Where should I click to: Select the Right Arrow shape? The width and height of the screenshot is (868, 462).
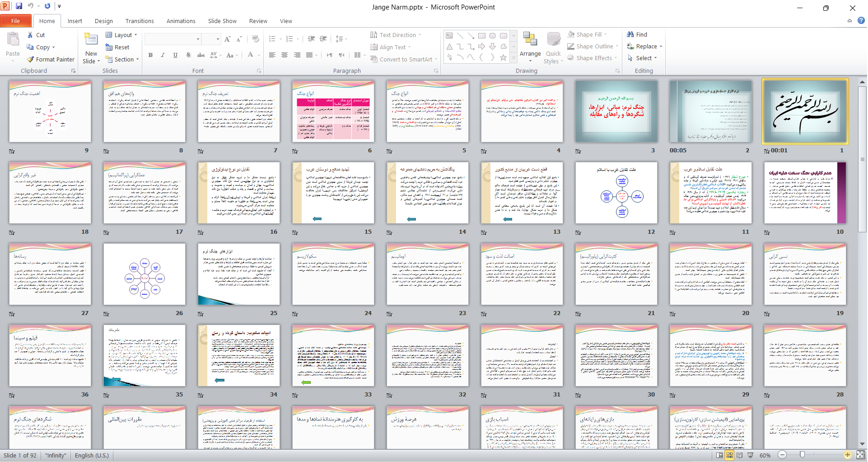coord(482,47)
